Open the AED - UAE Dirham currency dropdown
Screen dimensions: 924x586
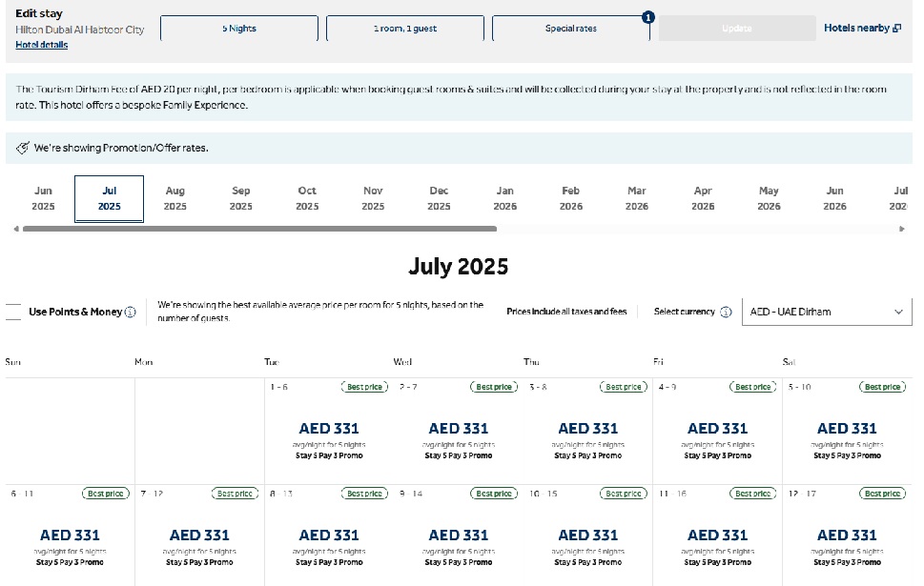[x=827, y=313]
